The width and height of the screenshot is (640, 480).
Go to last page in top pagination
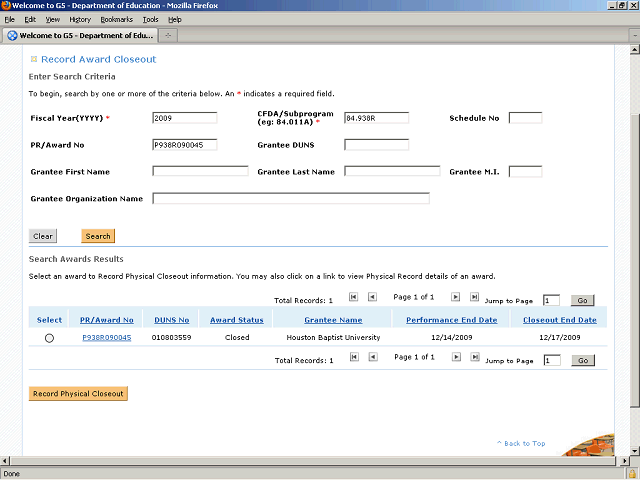(x=474, y=297)
